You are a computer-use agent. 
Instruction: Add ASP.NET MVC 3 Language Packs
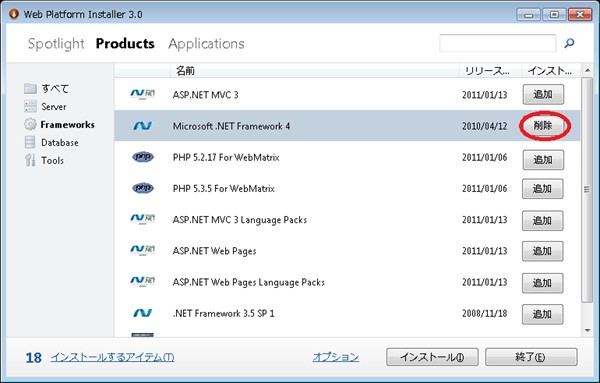(543, 220)
